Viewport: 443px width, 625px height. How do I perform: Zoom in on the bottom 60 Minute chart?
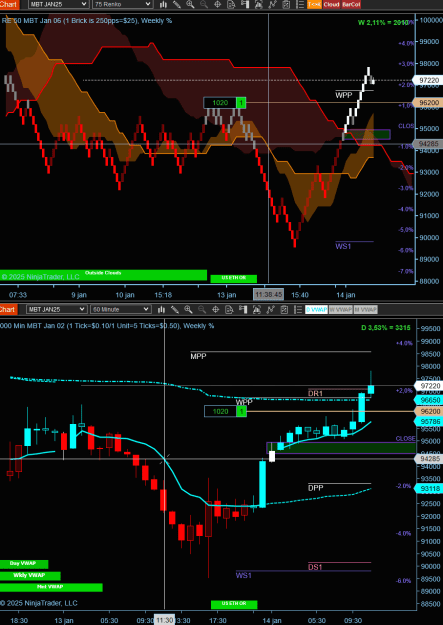[x=188, y=309]
